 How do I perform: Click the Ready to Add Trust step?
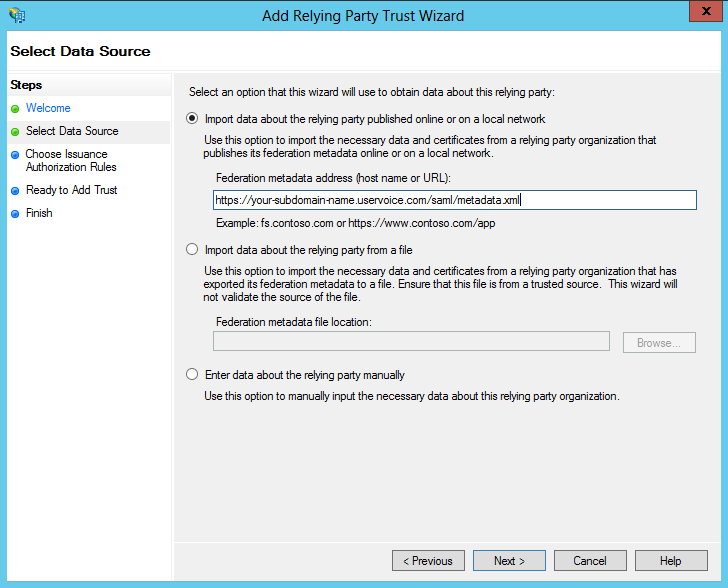point(72,190)
